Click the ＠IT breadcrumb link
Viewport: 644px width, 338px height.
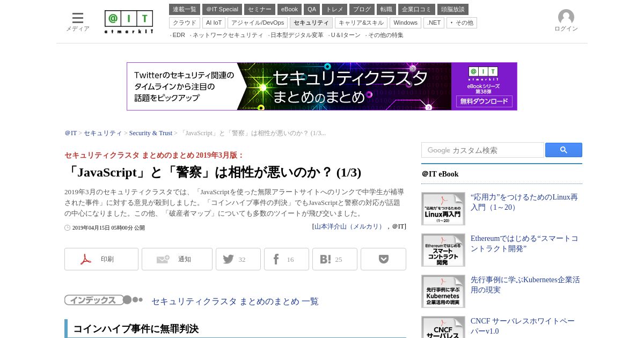tap(71, 133)
